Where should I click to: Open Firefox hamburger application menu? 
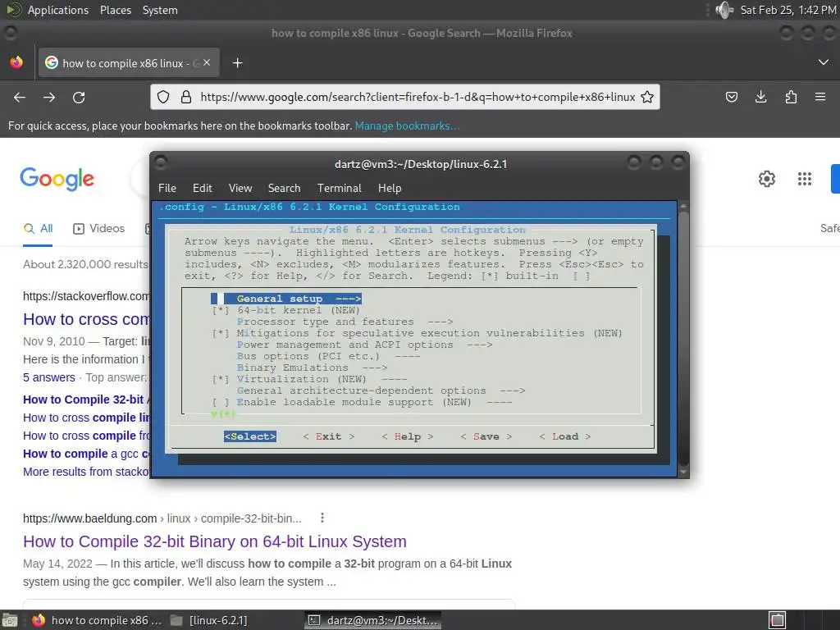tap(820, 97)
